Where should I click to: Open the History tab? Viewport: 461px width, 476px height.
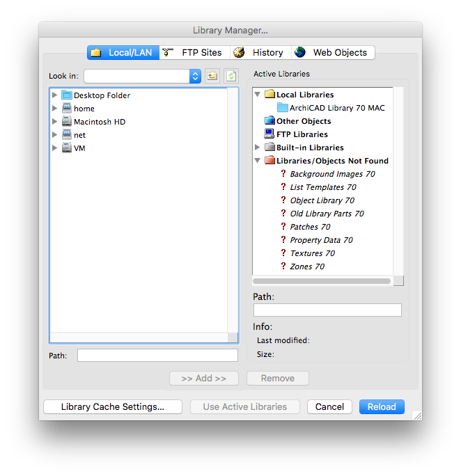[x=260, y=52]
